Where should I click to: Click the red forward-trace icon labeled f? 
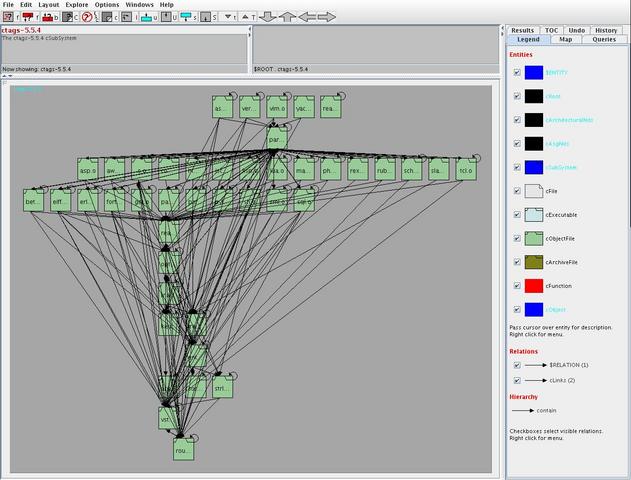coord(28,17)
